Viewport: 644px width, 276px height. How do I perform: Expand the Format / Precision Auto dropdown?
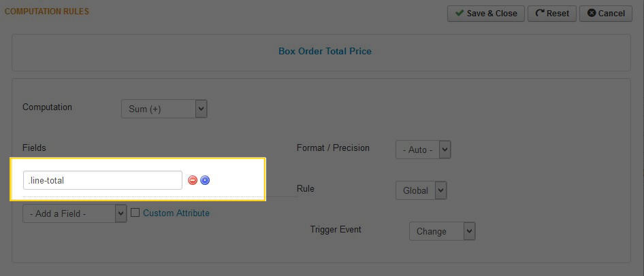click(x=423, y=150)
